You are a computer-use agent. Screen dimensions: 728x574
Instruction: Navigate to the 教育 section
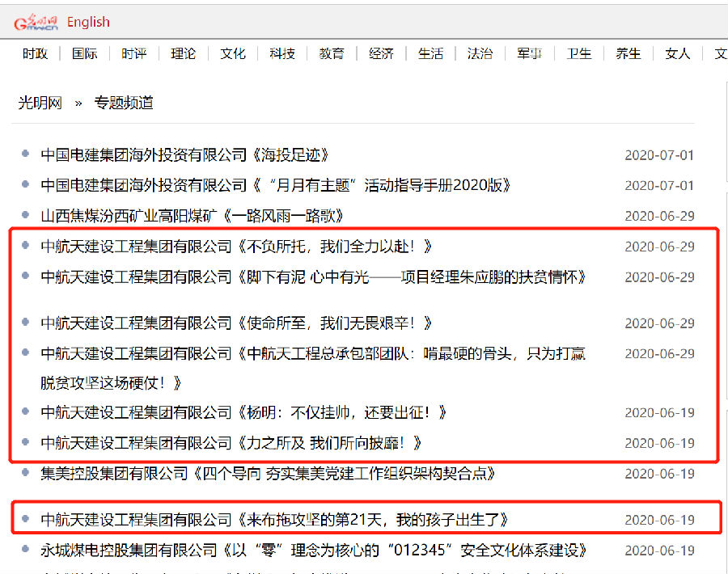332,53
